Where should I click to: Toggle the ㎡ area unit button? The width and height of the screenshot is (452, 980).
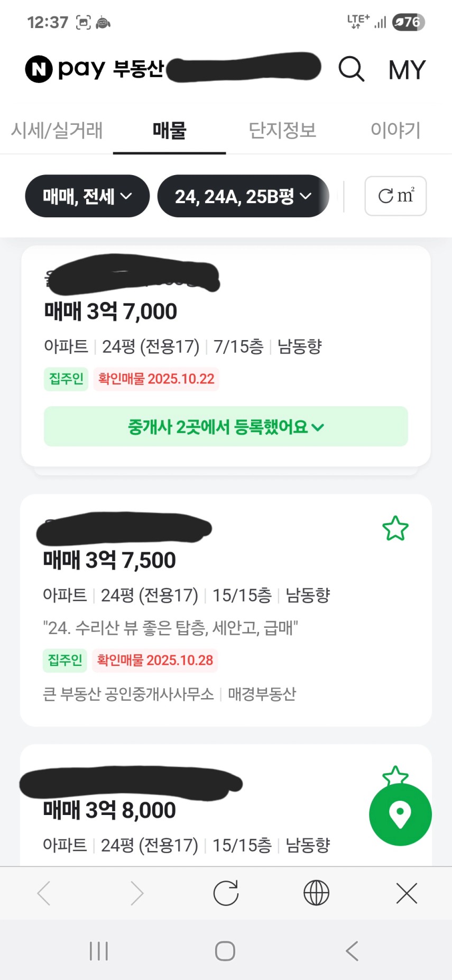[x=395, y=196]
